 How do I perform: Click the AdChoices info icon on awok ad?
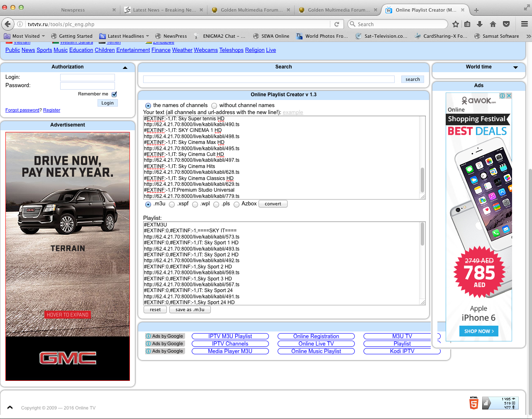point(503,96)
